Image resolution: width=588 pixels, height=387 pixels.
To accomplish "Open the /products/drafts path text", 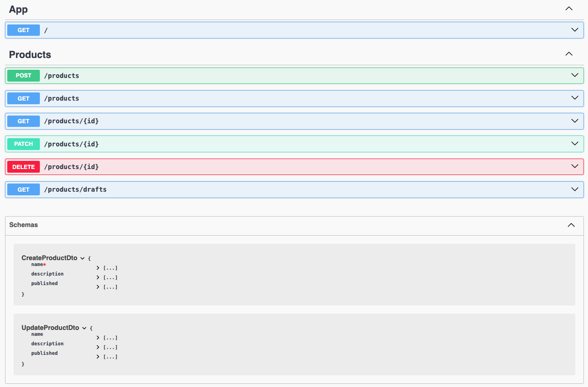I will pos(75,189).
